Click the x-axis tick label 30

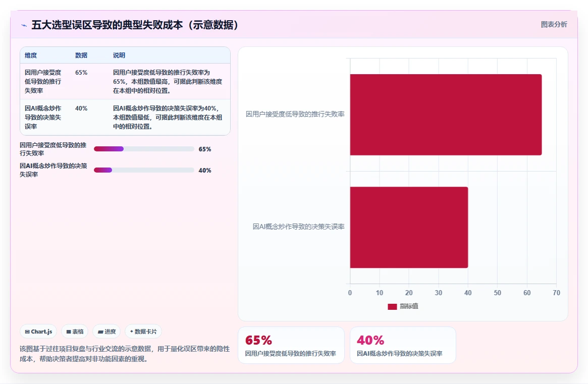(x=439, y=293)
